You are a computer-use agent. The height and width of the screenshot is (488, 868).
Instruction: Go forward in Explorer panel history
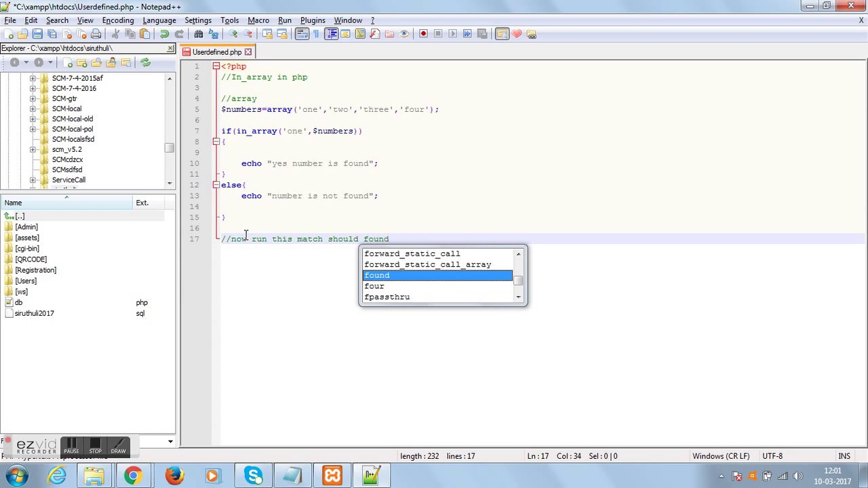pos(39,62)
